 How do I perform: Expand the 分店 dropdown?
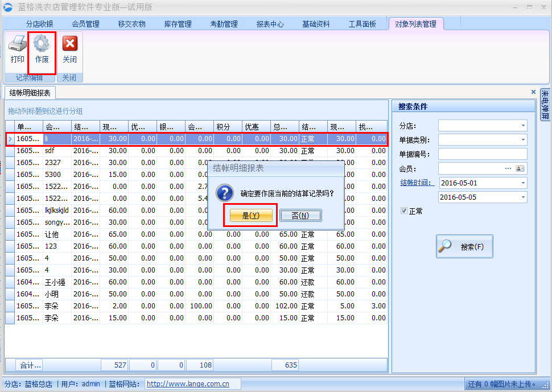[x=523, y=126]
